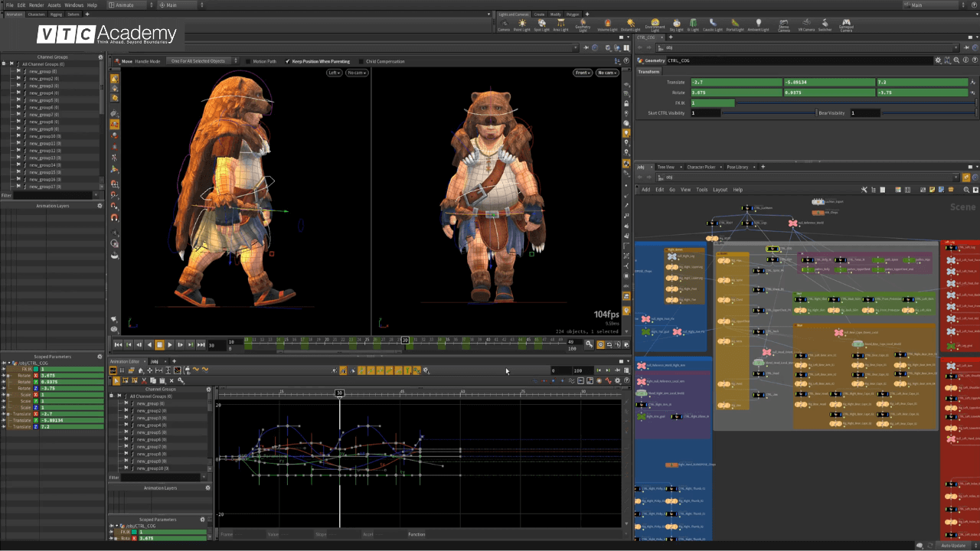Click the Caustic Light shelf tool
This screenshot has height=551, width=980.
(712, 22)
